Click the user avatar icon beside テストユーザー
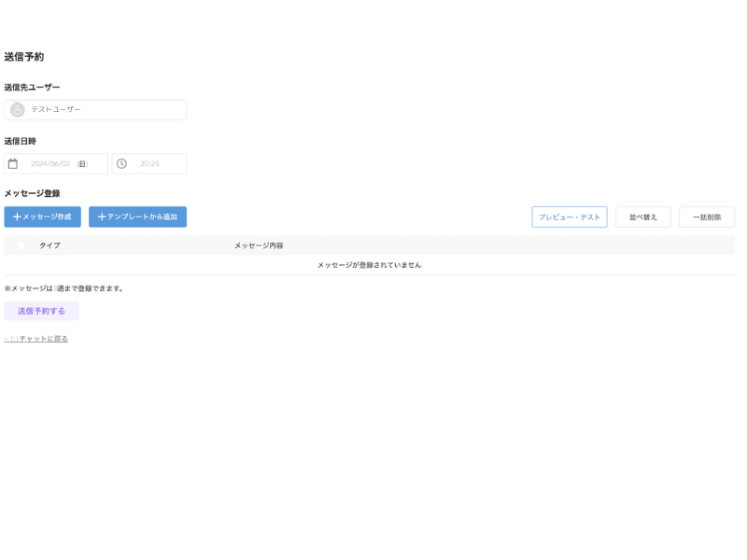The height and width of the screenshot is (560, 747). [x=18, y=109]
